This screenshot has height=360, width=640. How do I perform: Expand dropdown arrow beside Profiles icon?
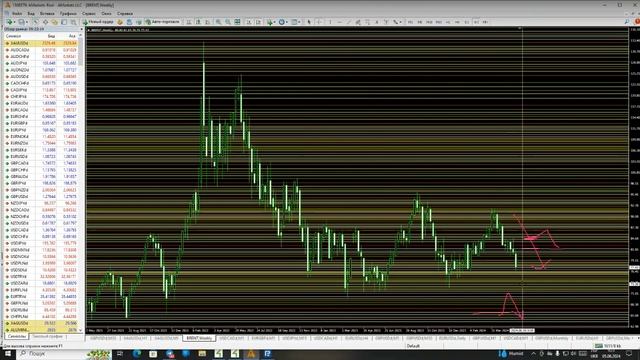point(27,22)
